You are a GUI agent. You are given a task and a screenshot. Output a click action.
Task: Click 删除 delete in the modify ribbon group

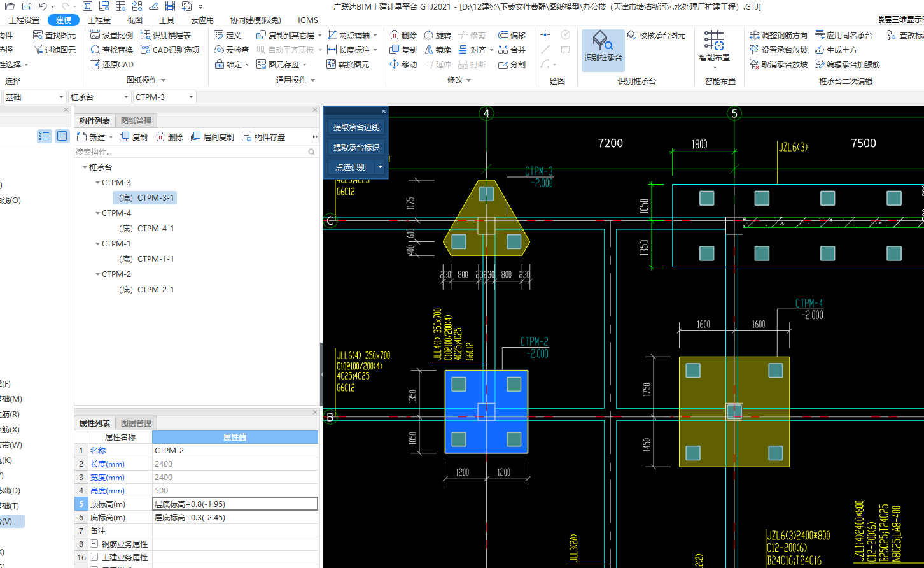tap(403, 35)
